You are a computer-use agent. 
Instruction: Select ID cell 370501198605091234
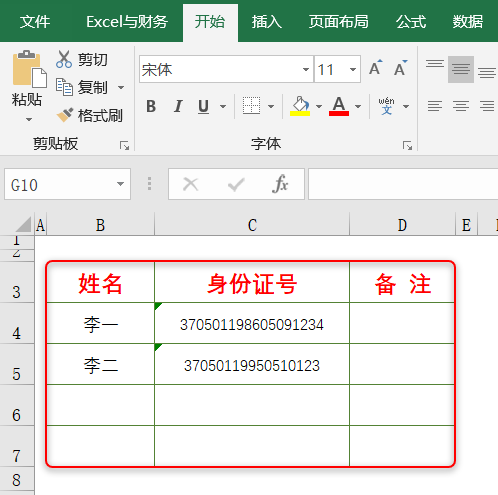[252, 323]
